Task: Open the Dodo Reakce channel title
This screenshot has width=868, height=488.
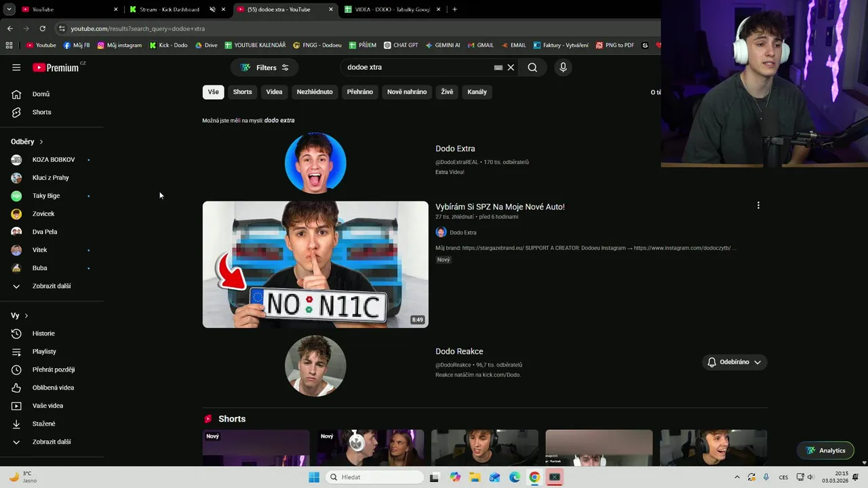Action: (459, 352)
